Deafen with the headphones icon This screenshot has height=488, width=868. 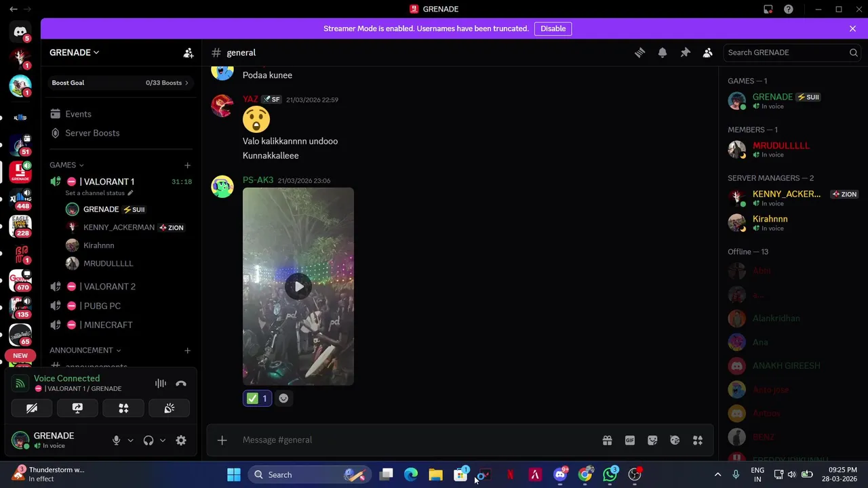(149, 441)
